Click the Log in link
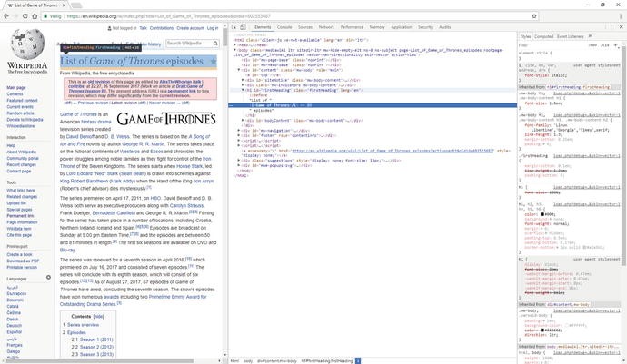This screenshot has width=627, height=364. pos(213,28)
